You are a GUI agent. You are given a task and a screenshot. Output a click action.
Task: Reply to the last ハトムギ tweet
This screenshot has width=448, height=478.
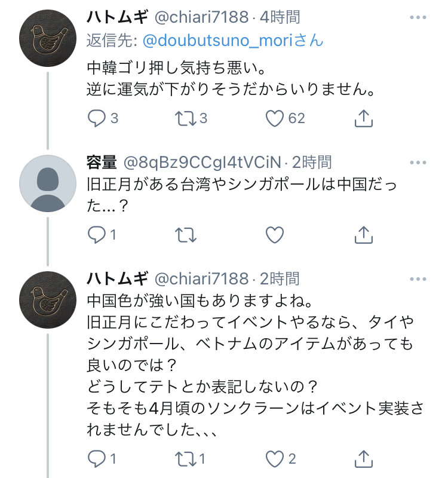click(97, 458)
